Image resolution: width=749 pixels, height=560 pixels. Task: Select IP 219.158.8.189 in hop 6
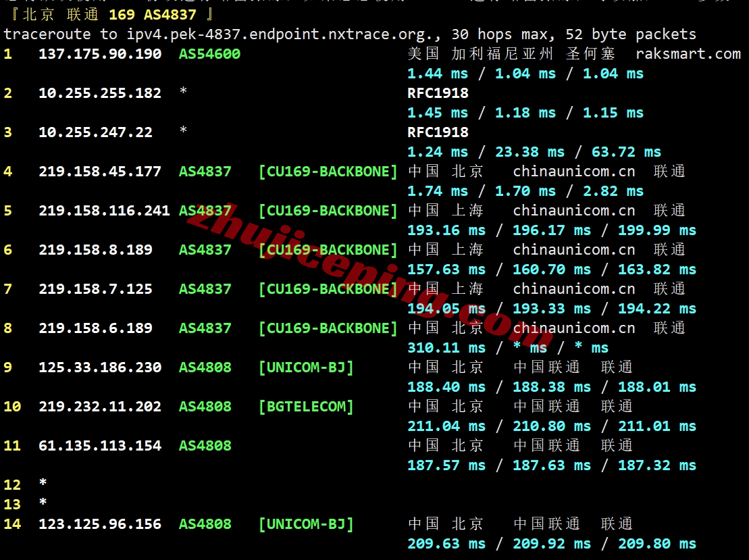(95, 249)
